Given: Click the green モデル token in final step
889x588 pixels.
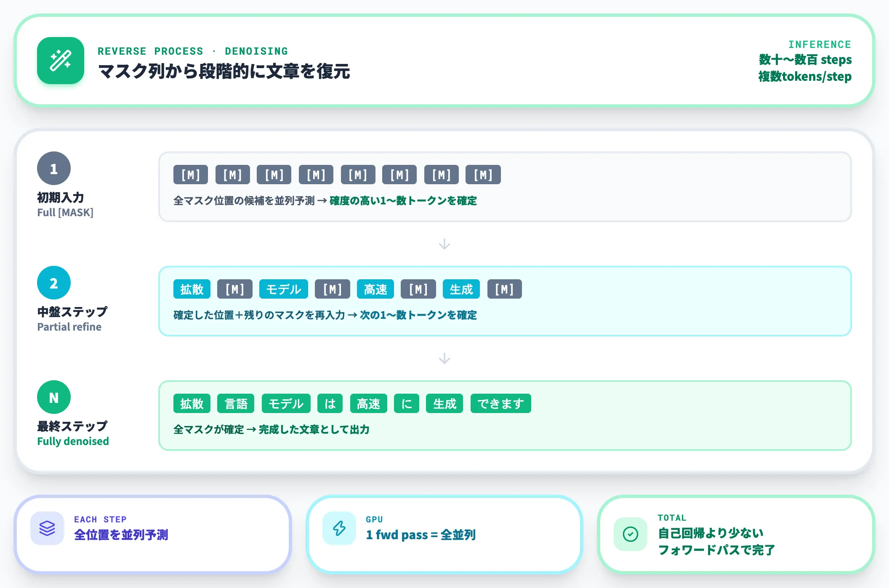Looking at the screenshot, I should (286, 403).
